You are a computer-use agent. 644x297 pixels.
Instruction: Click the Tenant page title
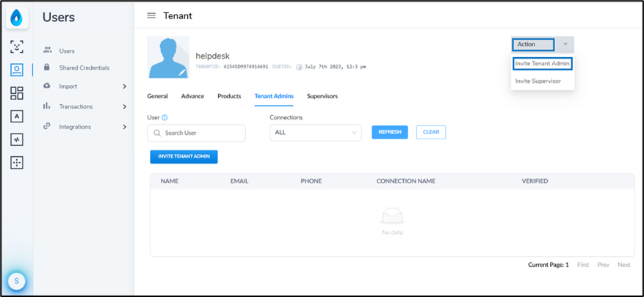tap(178, 16)
